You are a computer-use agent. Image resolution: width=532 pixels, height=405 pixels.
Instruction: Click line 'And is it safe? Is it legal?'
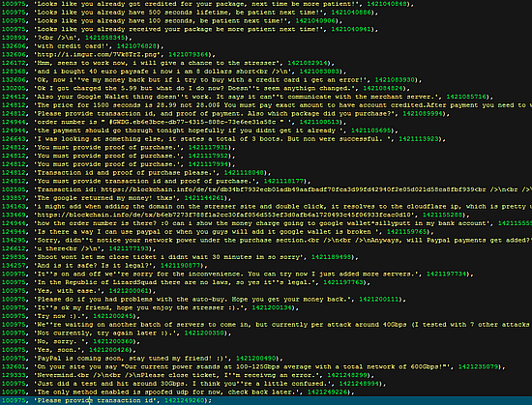point(104,266)
